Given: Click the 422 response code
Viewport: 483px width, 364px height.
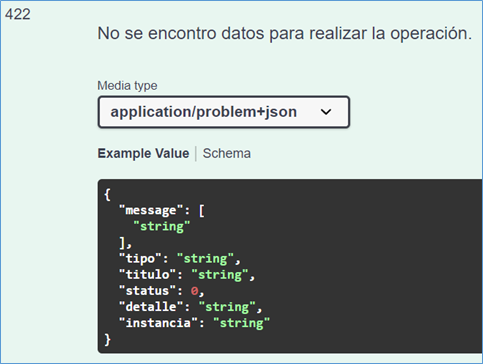Looking at the screenshot, I should click(x=18, y=14).
